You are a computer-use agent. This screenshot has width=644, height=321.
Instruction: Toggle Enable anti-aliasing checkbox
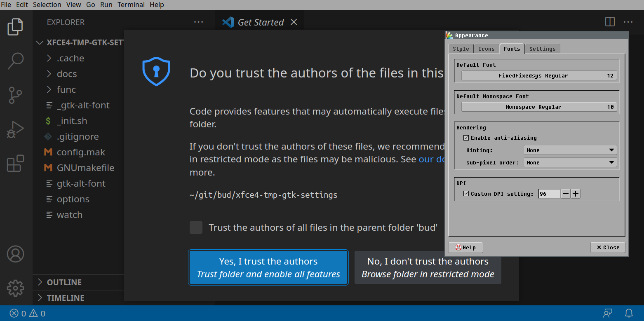[466, 138]
